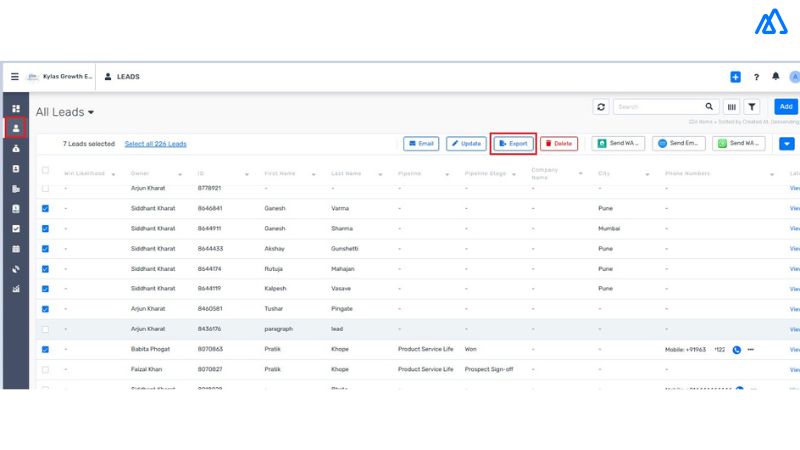Delete the selected leads
The image size is (800, 450).
(559, 144)
